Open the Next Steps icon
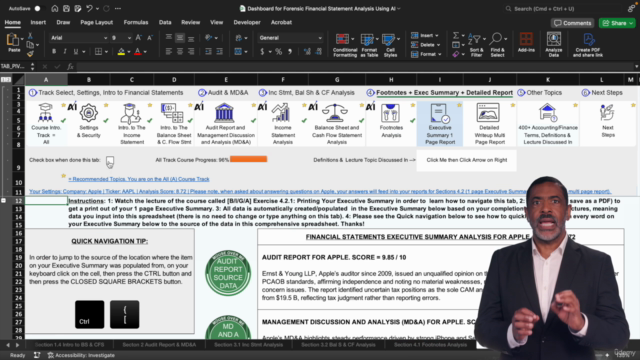This screenshot has height=360, width=640. pyautogui.click(x=607, y=113)
